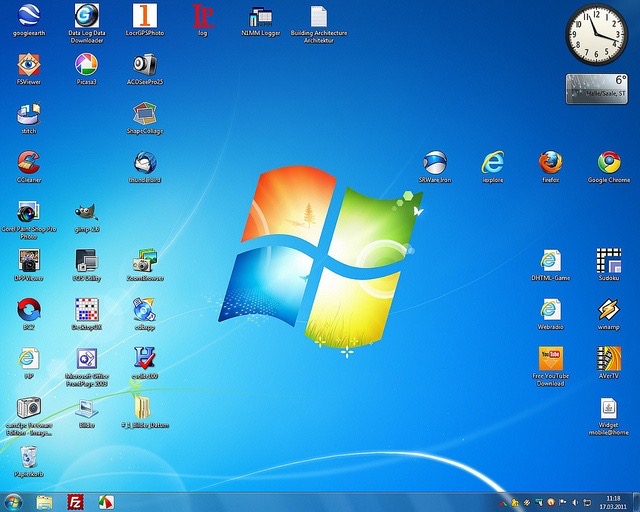Select Building Architecture Architektur document
This screenshot has height=512, width=640.
tap(319, 23)
